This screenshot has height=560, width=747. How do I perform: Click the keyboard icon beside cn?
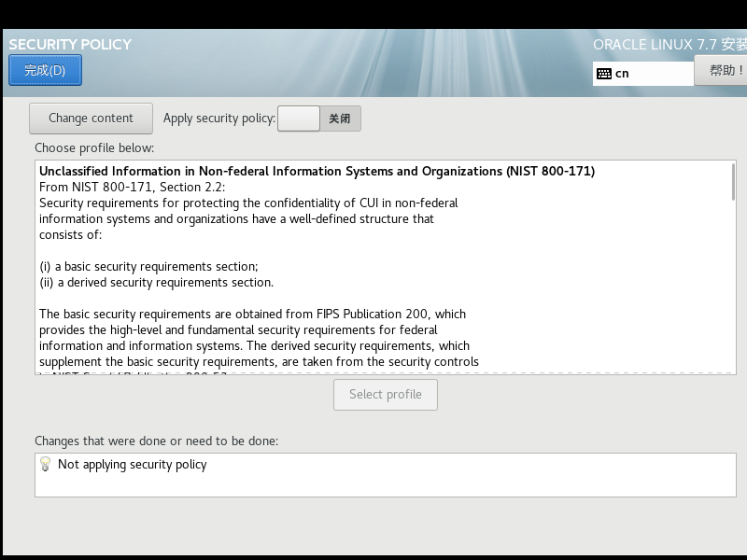click(x=604, y=74)
